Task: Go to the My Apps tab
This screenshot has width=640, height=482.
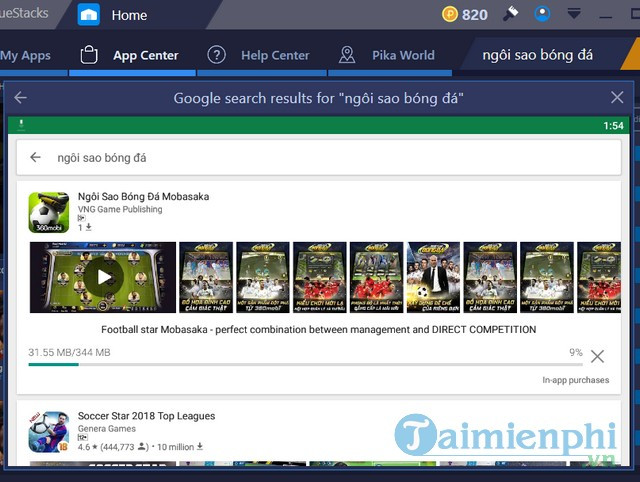Action: [x=26, y=55]
